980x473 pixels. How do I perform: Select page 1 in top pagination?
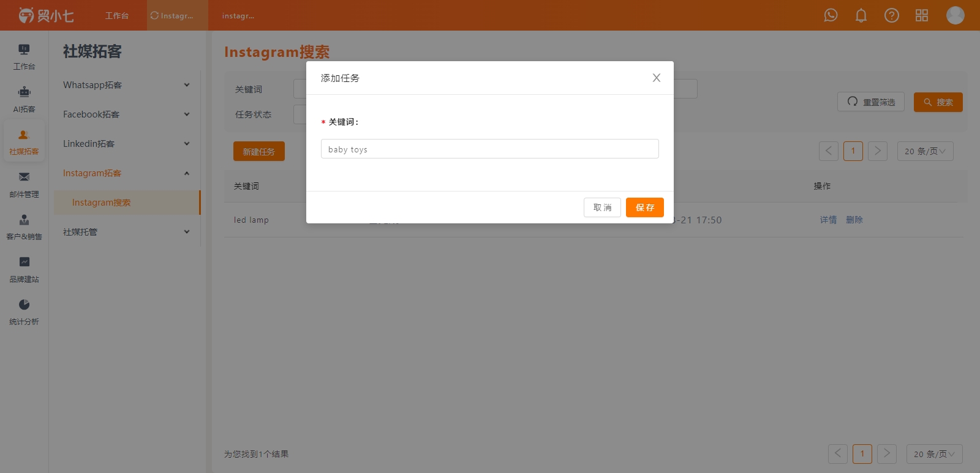853,151
